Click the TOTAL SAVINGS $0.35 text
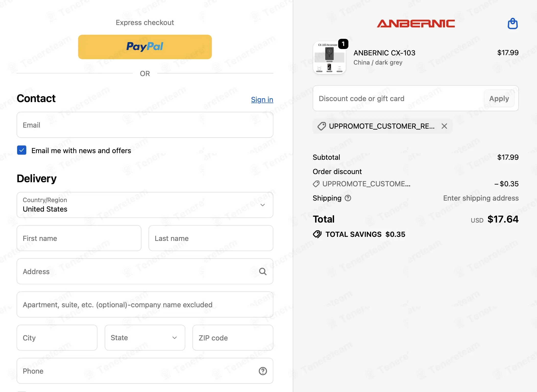 coord(365,234)
